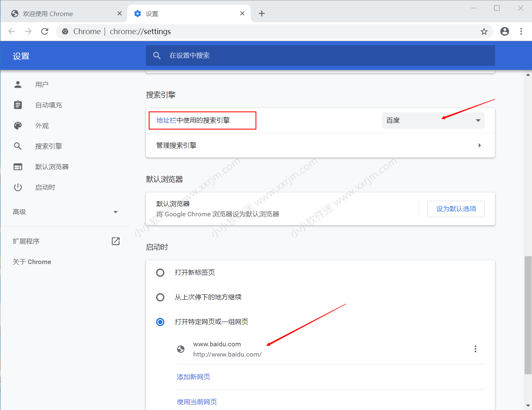Open a new tab with the plus icon
Viewport: 532px width, 410px height.
[262, 14]
